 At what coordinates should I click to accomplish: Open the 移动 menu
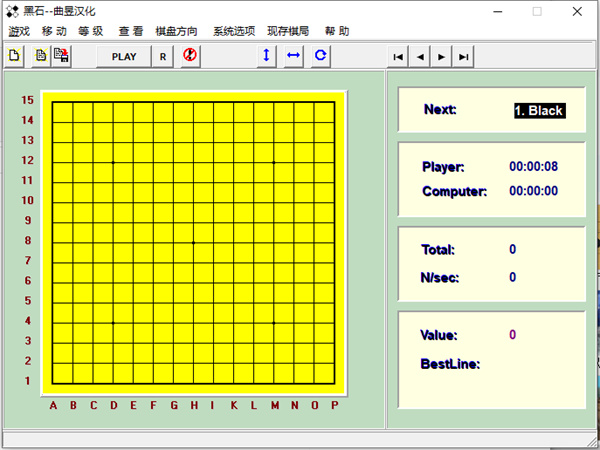54,31
